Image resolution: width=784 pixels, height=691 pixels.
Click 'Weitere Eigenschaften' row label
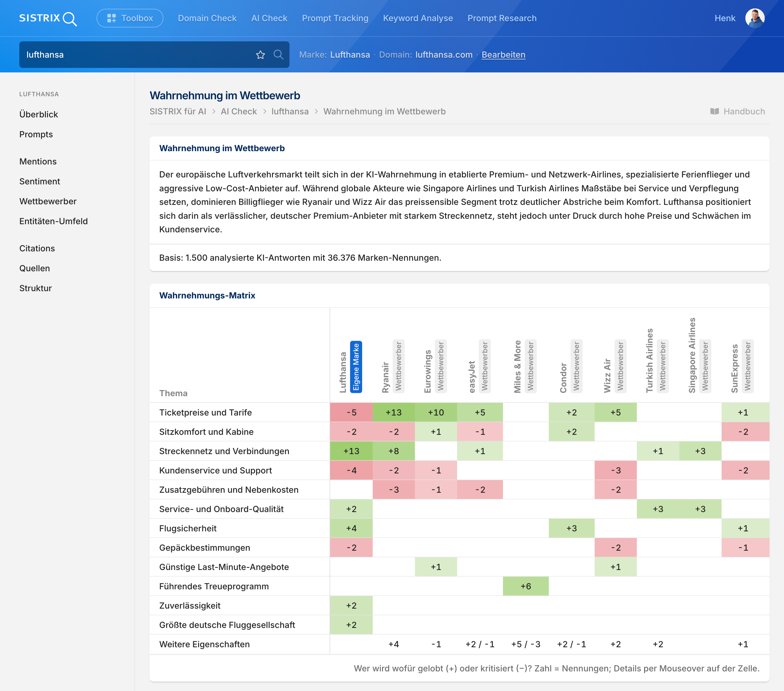[x=204, y=644]
